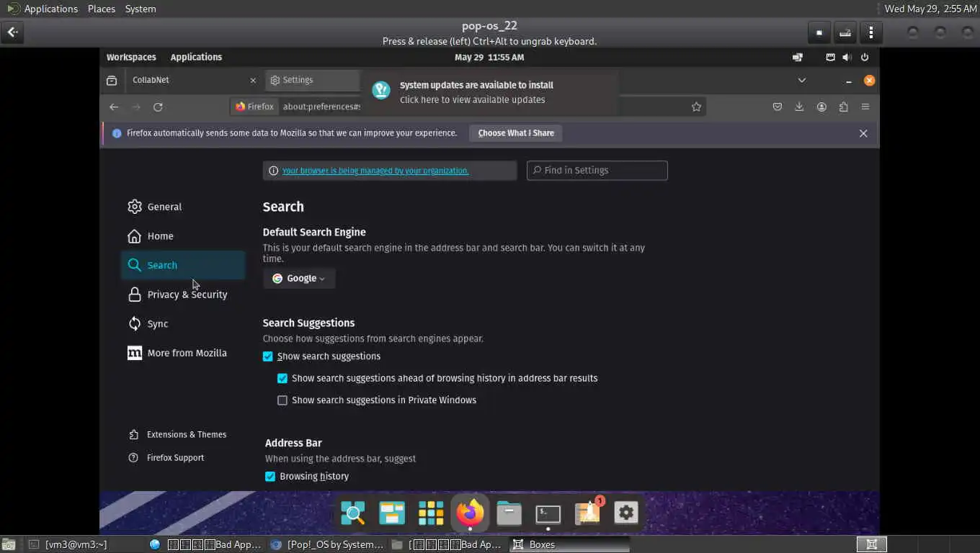980x553 pixels.
Task: Switch to the CollabNet tab
Action: 186,80
